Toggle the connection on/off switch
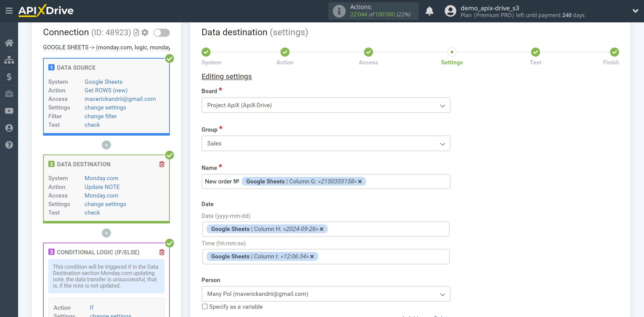 tap(162, 33)
